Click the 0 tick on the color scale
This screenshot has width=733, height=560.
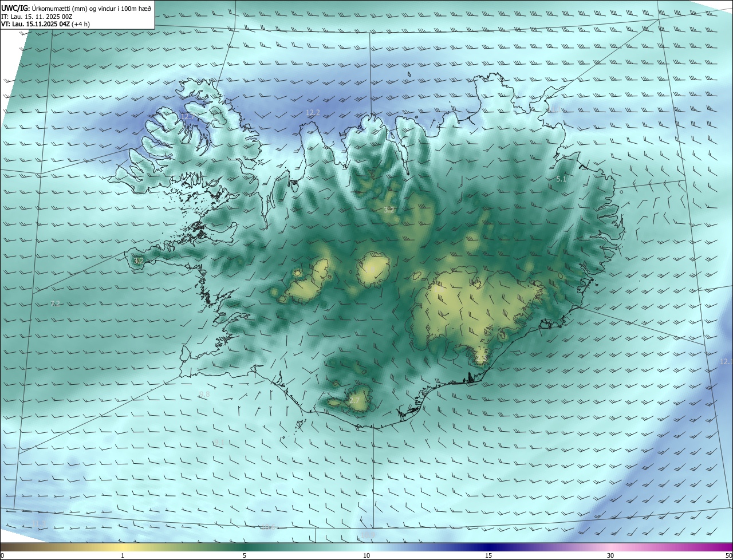click(2, 555)
